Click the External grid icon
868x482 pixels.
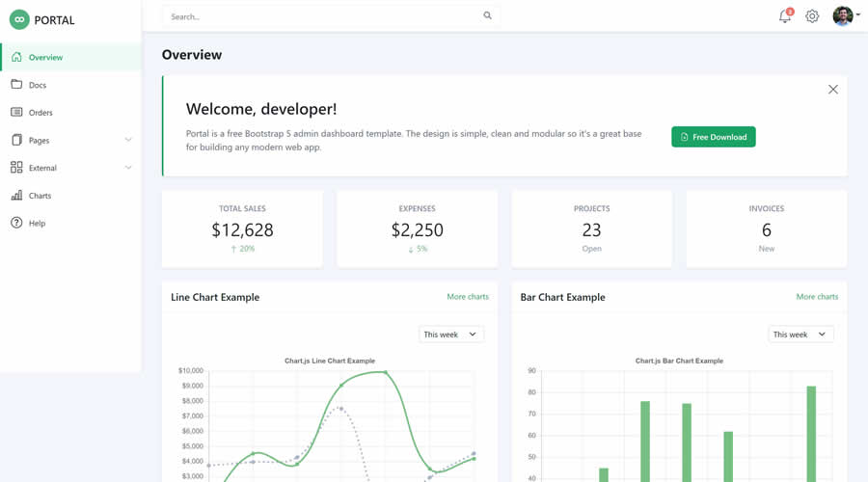click(x=16, y=167)
